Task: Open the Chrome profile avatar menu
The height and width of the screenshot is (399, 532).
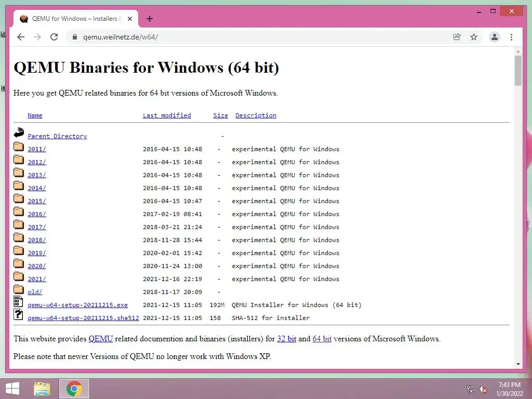Action: pos(495,37)
